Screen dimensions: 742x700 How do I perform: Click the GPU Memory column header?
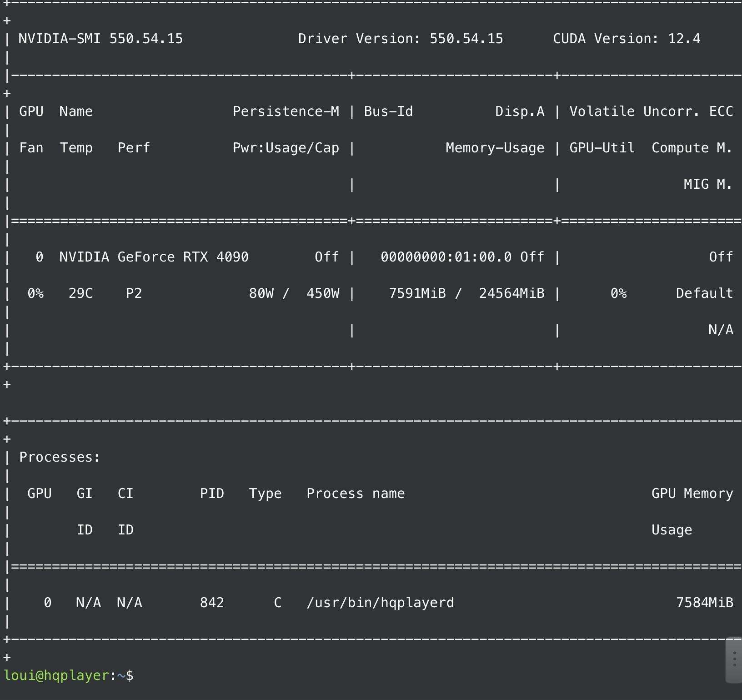pyautogui.click(x=692, y=494)
